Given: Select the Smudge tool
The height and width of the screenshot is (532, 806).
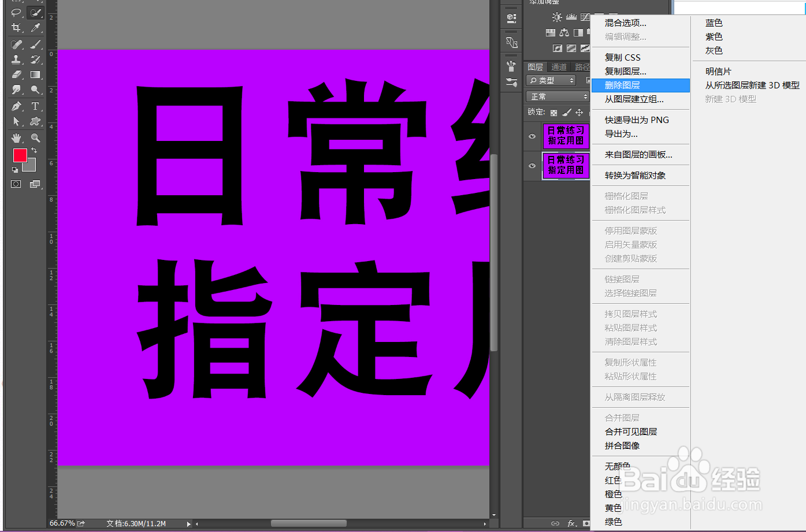Looking at the screenshot, I should tap(16, 90).
